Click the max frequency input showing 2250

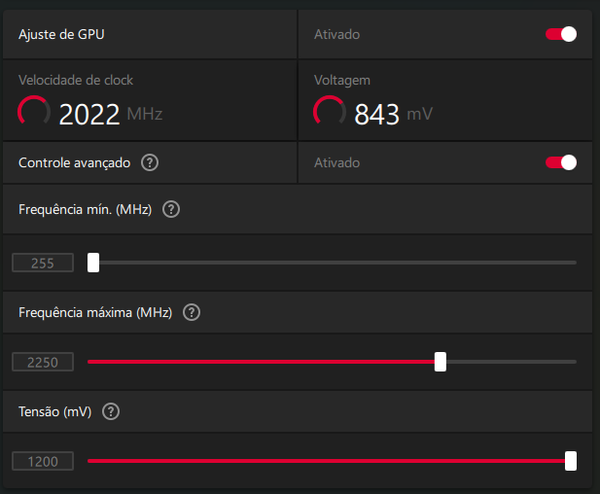[43, 362]
